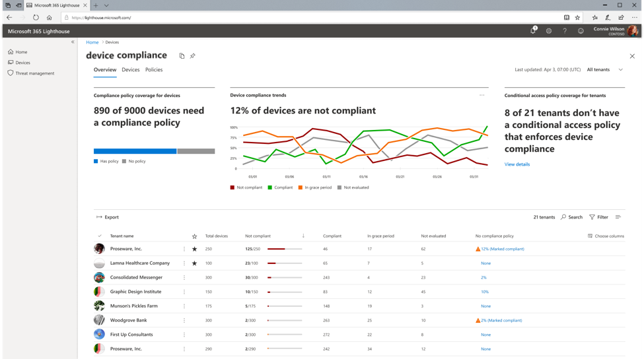Open Choose columns
The height and width of the screenshot is (359, 644).
[x=606, y=236]
